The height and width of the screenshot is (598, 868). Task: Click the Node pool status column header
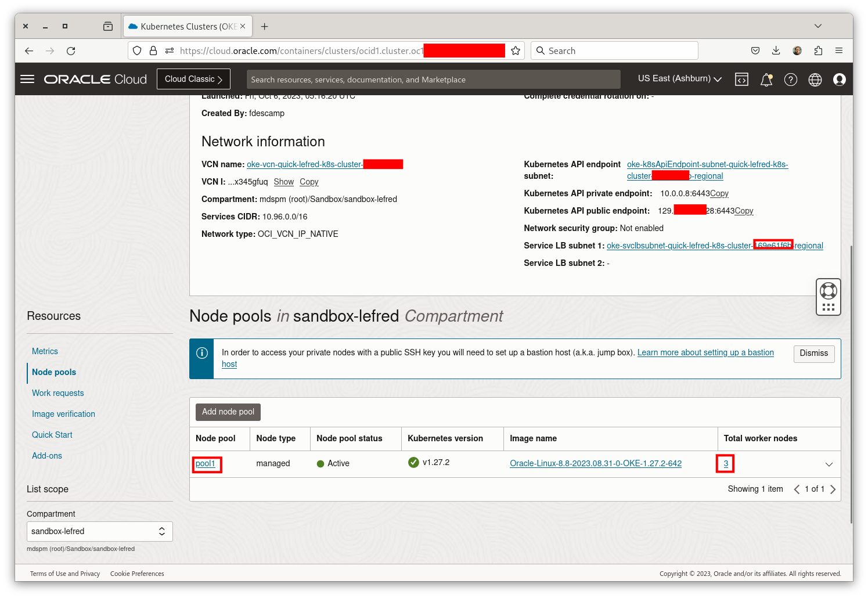click(350, 438)
